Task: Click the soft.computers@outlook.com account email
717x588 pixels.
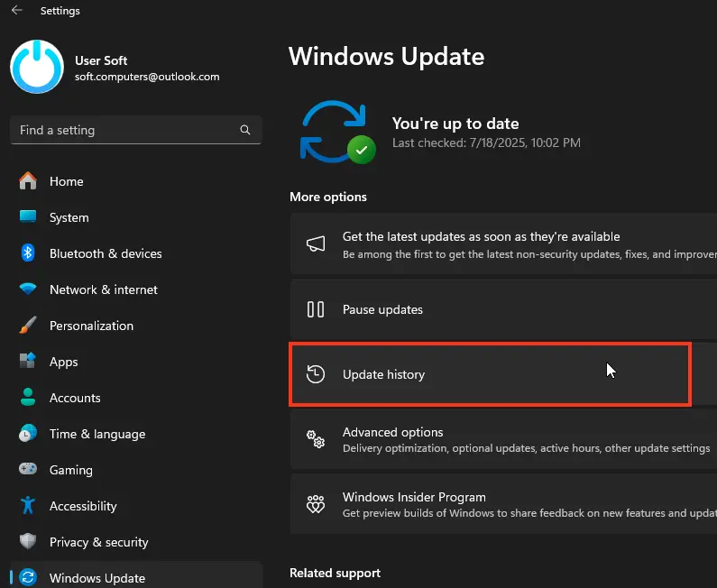Action: point(147,77)
